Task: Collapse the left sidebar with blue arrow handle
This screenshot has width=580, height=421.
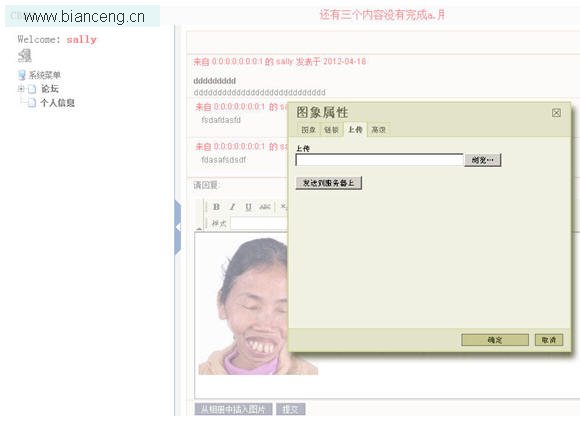Action: [x=178, y=227]
